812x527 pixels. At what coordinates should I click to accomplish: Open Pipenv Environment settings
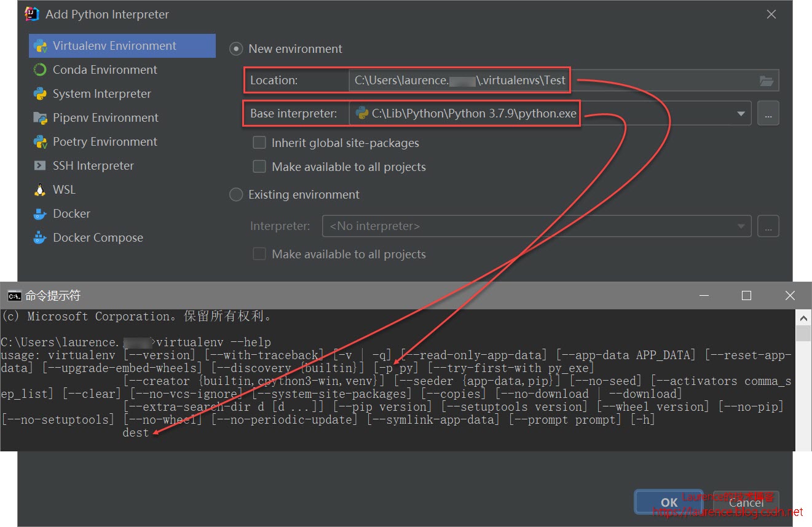pyautogui.click(x=122, y=118)
